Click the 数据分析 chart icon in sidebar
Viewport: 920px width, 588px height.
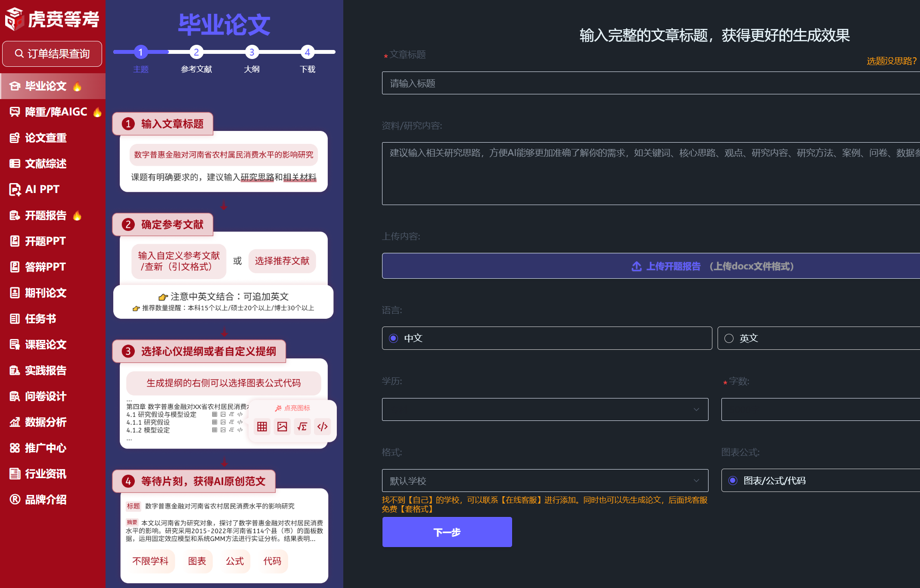click(x=15, y=422)
